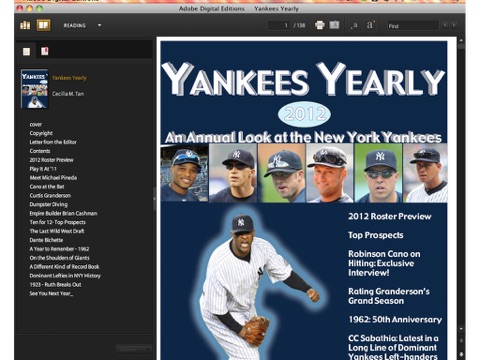Open '1923 - Ruth Breaks Out' chapter
Image resolution: width=480 pixels, height=360 pixels.
tap(55, 285)
